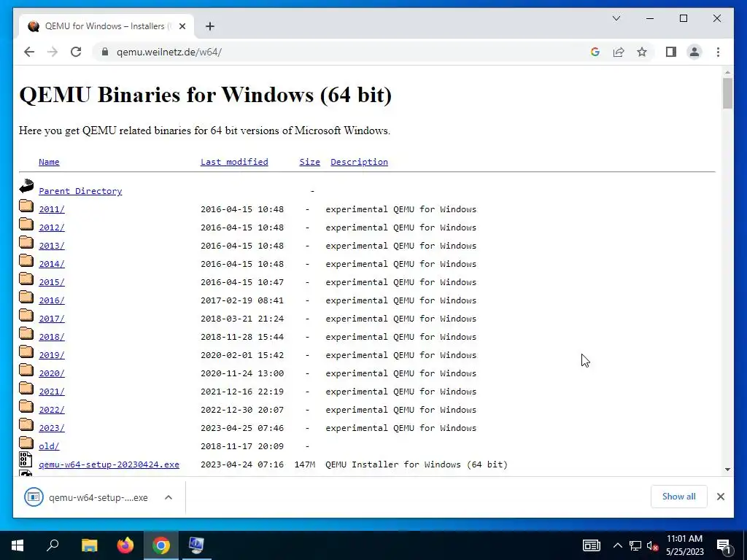The height and width of the screenshot is (560, 747).
Task: View site security lock info
Action: [105, 52]
